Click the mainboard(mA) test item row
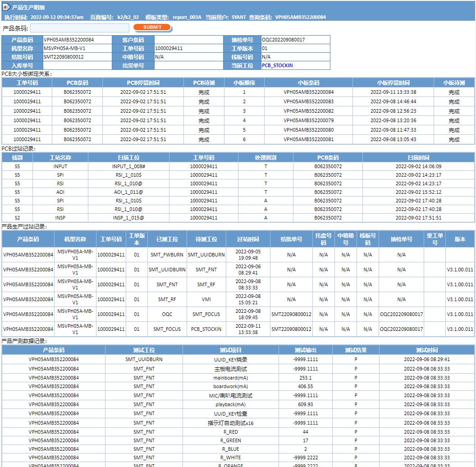Screen dimensions: 476x467 [230, 378]
